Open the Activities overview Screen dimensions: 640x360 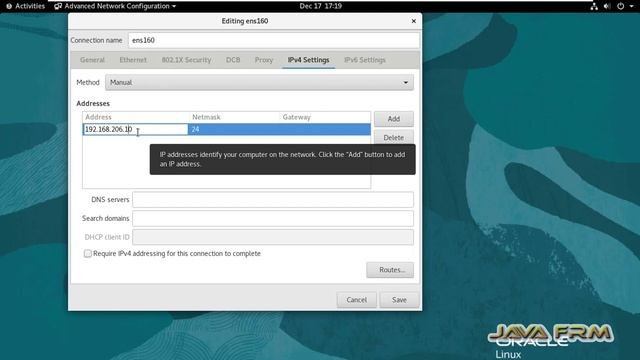(x=25, y=6)
